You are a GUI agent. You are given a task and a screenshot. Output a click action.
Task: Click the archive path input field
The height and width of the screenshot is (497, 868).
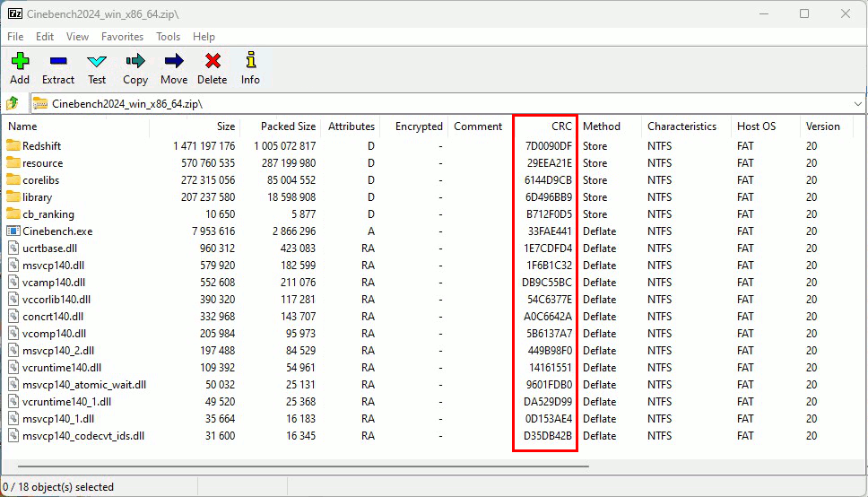(447, 103)
